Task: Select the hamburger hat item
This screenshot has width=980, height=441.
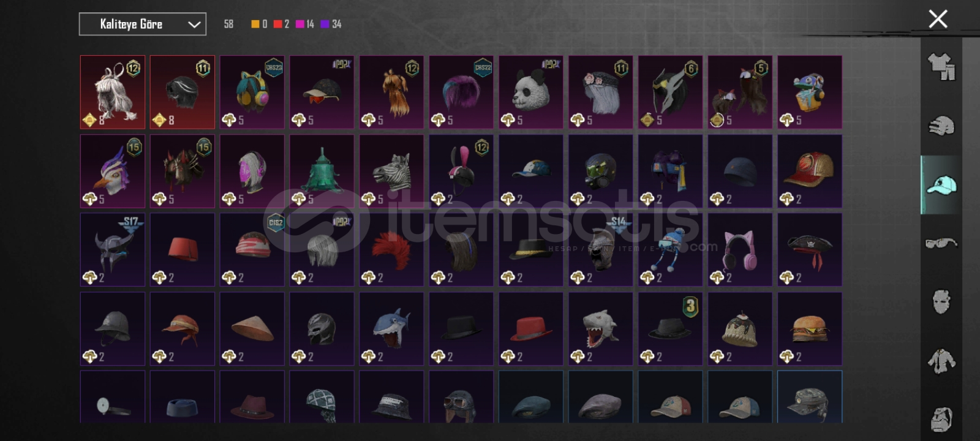Action: (810, 328)
